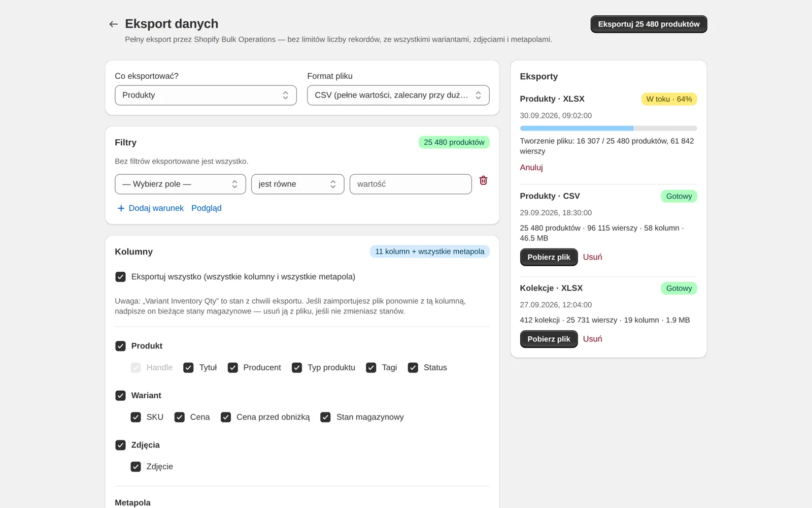Go back using the arrow icon
812x508 pixels.
(113, 24)
